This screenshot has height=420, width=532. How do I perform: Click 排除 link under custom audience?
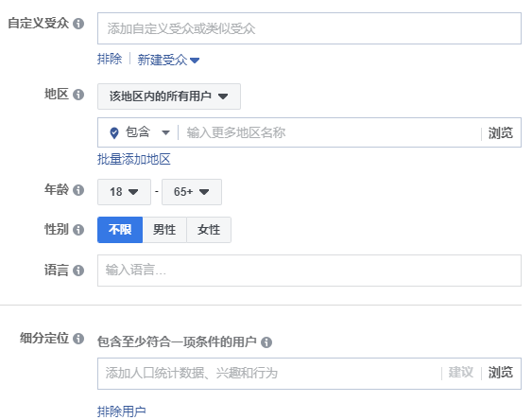pyautogui.click(x=110, y=59)
